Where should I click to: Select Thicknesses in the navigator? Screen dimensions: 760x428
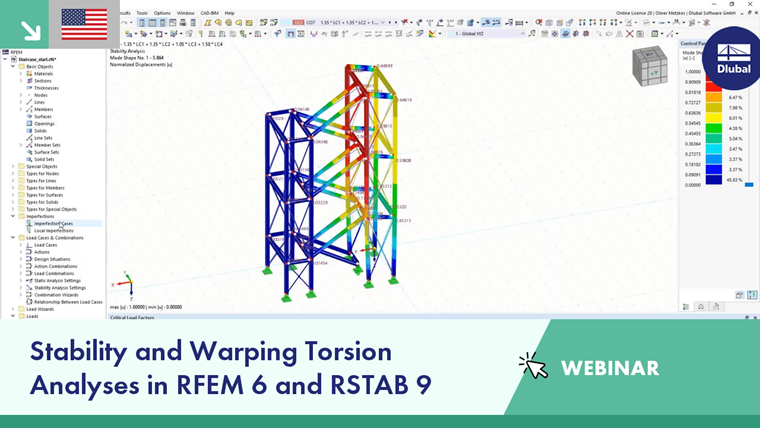46,88
